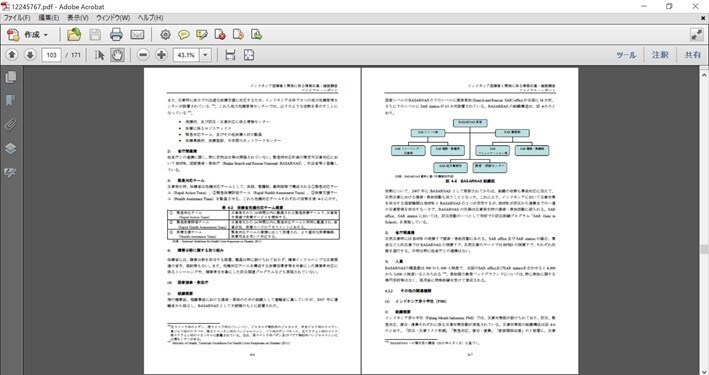
Task: Click the page number field showing 103
Action: tap(52, 55)
